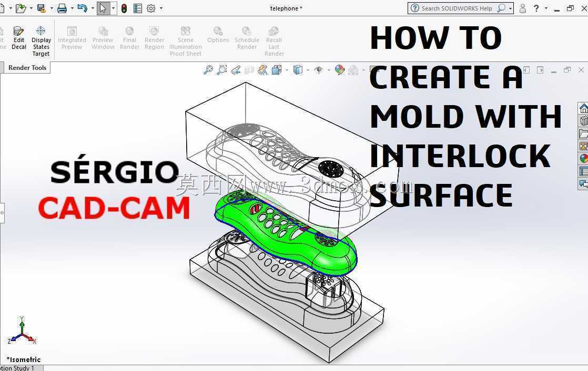Click expand-right panel arrow in viewport

click(540, 70)
